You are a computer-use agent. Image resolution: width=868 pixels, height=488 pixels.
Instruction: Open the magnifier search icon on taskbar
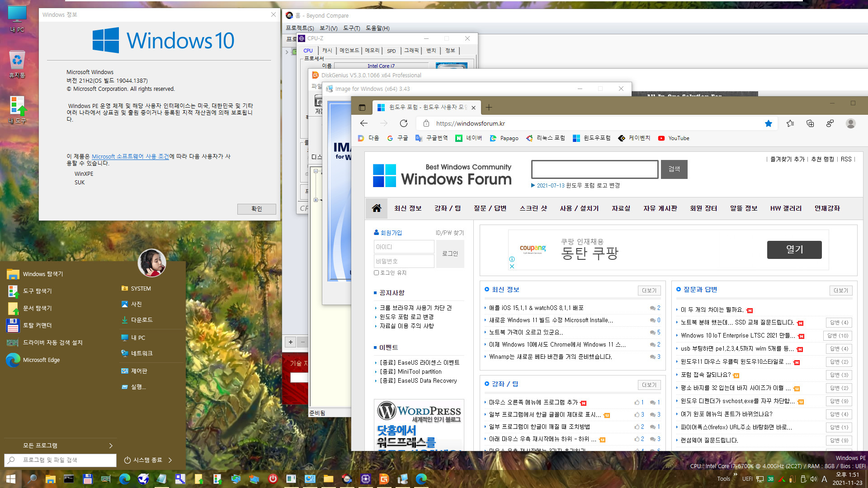tap(32, 479)
